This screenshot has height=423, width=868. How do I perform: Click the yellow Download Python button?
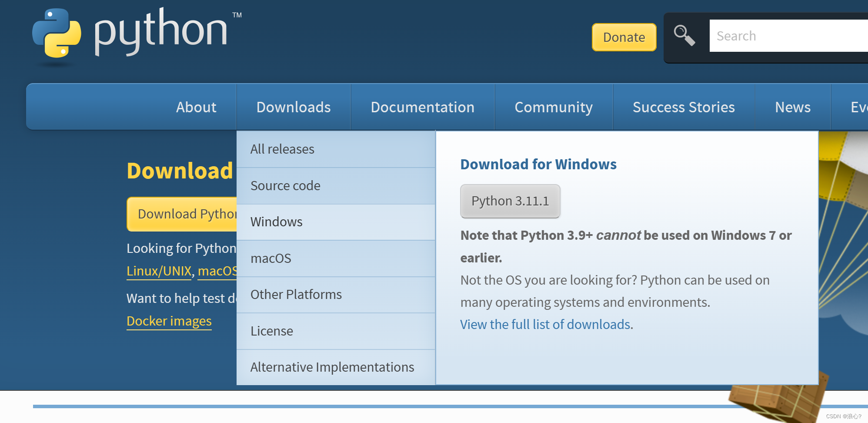point(182,214)
